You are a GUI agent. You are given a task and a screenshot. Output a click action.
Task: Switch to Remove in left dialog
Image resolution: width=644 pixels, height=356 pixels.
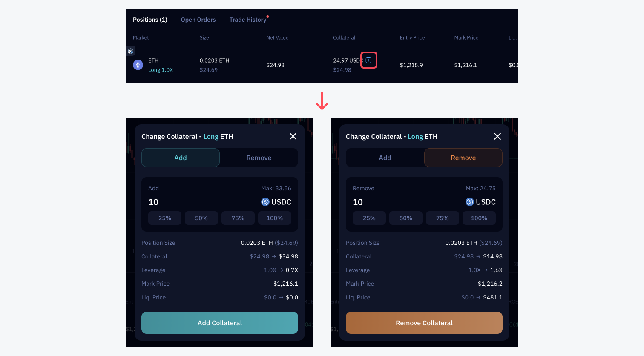(x=259, y=158)
